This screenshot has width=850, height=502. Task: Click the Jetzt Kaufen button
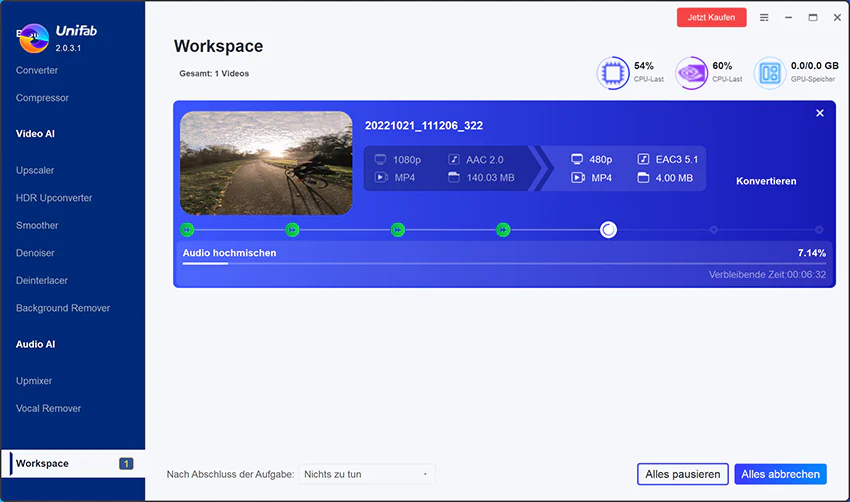pyautogui.click(x=711, y=17)
